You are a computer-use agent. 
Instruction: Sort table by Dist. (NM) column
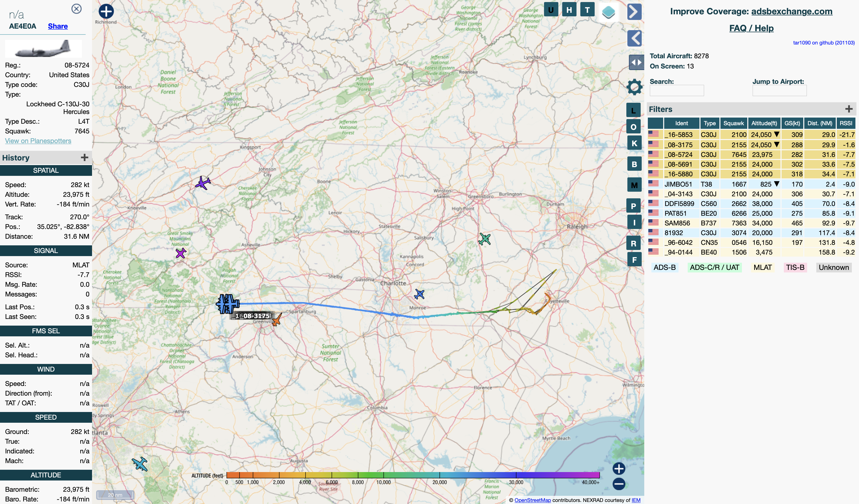point(820,123)
